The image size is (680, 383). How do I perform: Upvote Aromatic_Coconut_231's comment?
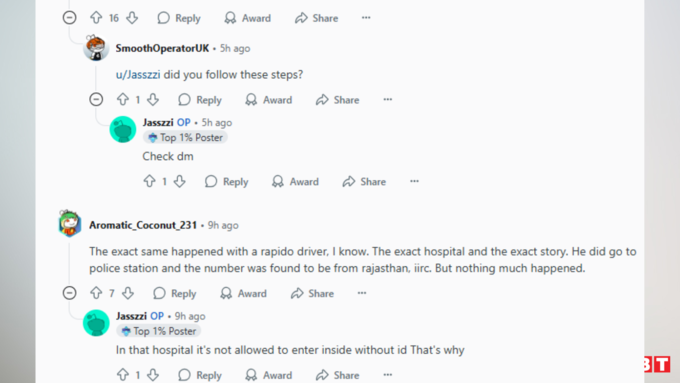click(x=96, y=293)
